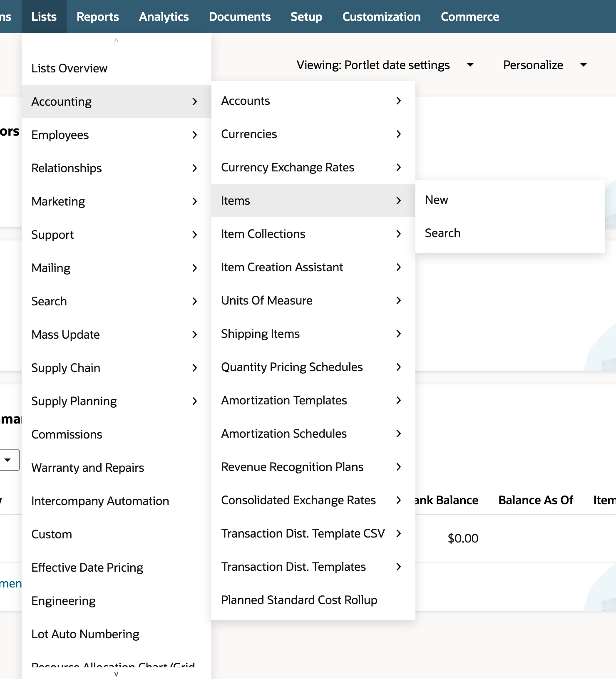Image resolution: width=616 pixels, height=679 pixels.
Task: Choose Revenue Recognition Plans
Action: tap(313, 467)
